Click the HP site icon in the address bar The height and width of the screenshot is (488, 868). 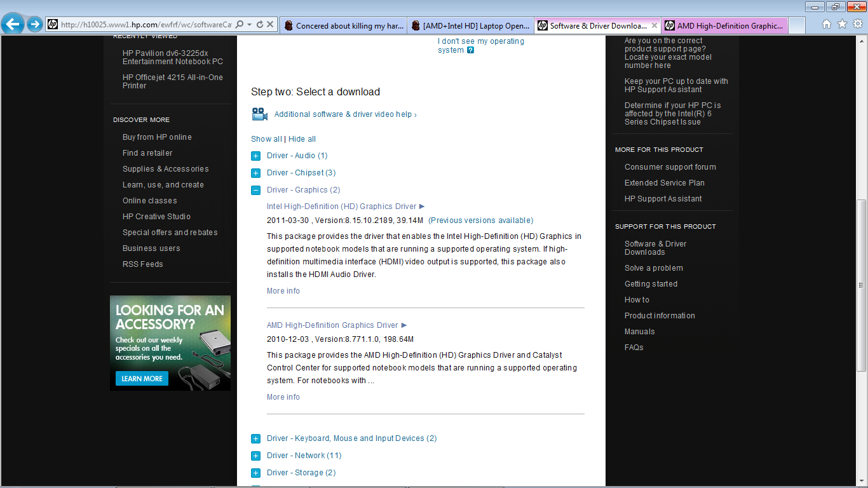[52, 25]
